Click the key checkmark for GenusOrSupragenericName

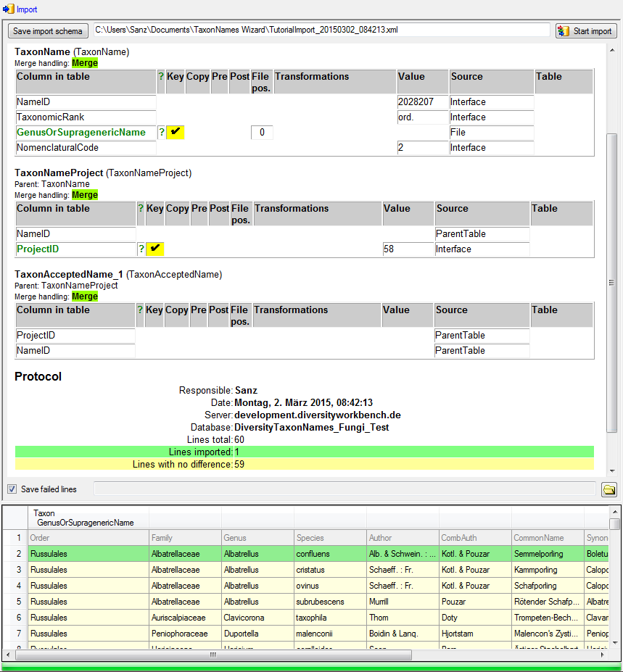pyautogui.click(x=175, y=132)
